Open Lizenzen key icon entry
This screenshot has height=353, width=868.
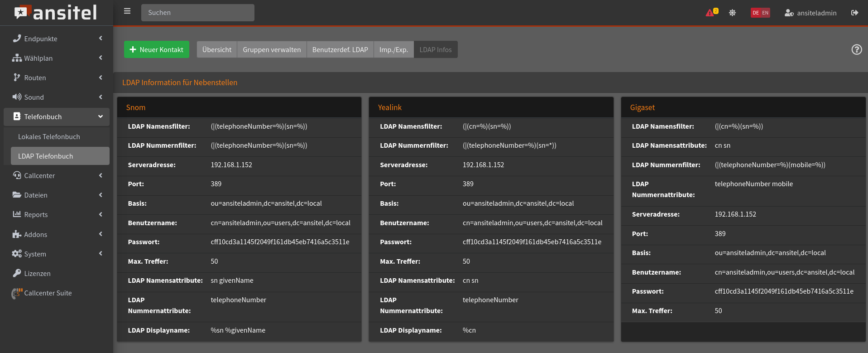(17, 273)
